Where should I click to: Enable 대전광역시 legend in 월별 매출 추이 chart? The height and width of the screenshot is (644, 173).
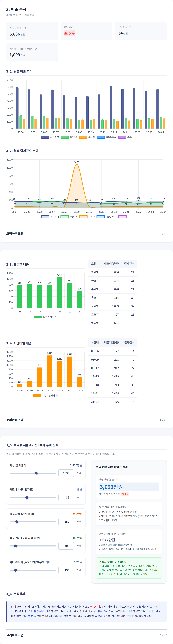107,137
